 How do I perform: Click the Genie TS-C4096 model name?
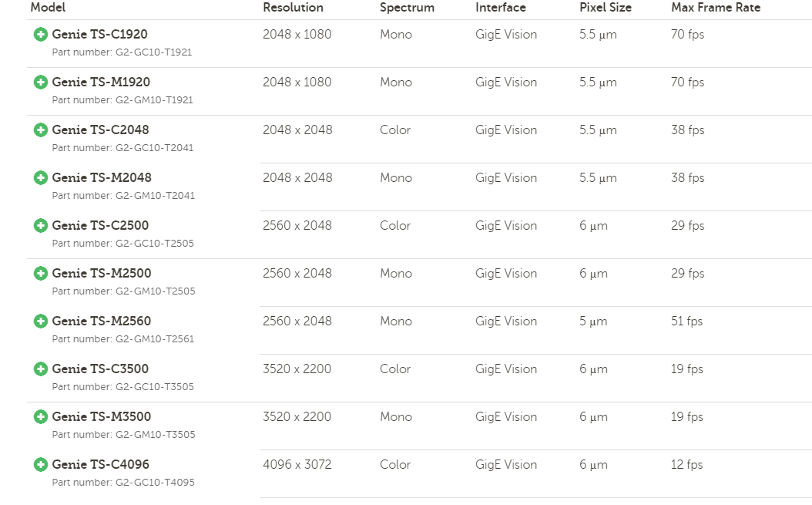101,465
